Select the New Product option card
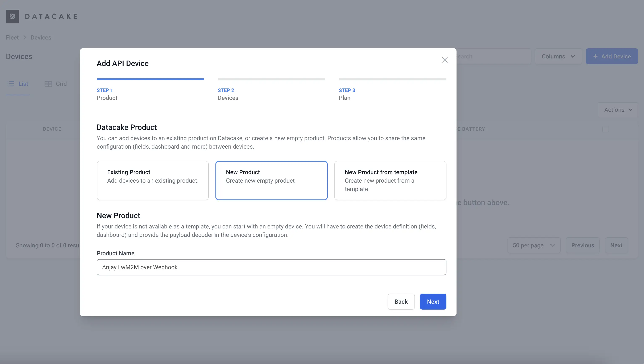 pyautogui.click(x=271, y=180)
